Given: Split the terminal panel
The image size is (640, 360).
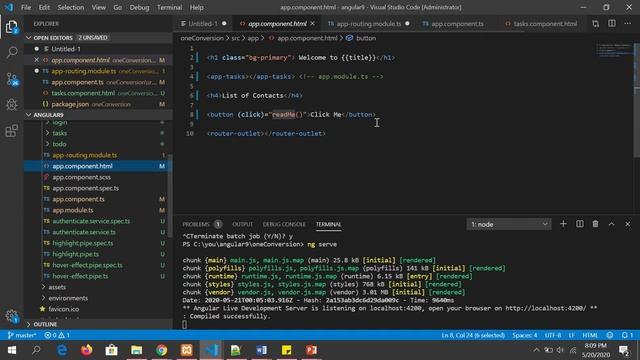Looking at the screenshot, I should click(x=580, y=224).
